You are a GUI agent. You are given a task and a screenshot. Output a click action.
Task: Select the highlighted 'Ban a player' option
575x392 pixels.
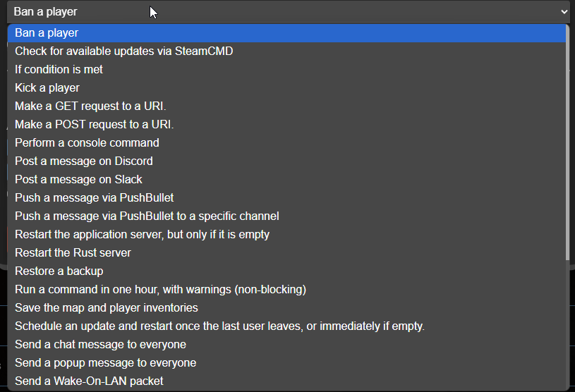coord(286,33)
